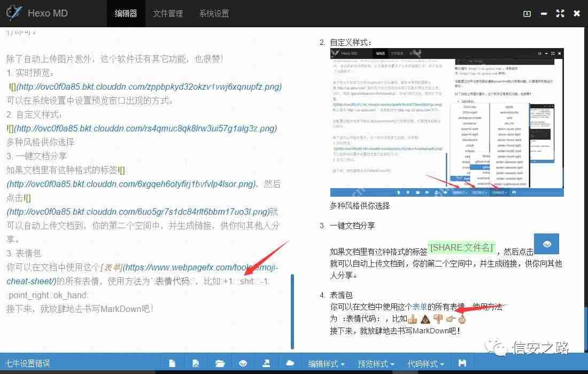Click the Hexo MD logo icon
588x374 pixels.
coord(14,13)
